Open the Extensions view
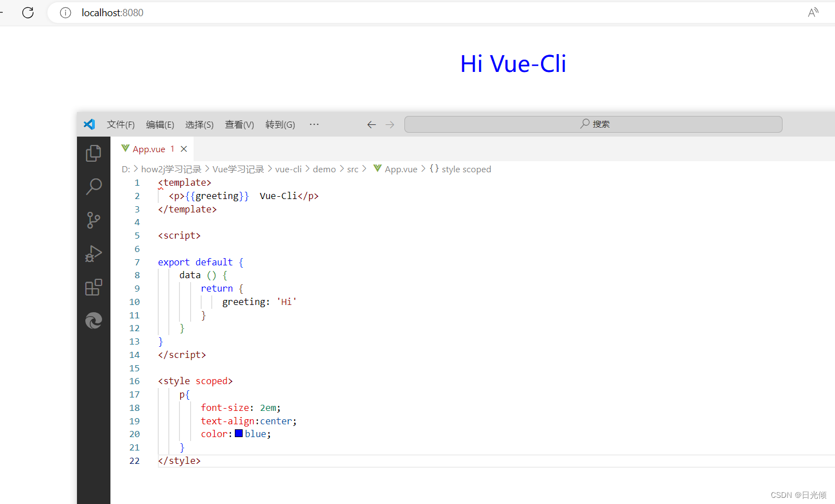Screen dimensions: 835x504 94,287
